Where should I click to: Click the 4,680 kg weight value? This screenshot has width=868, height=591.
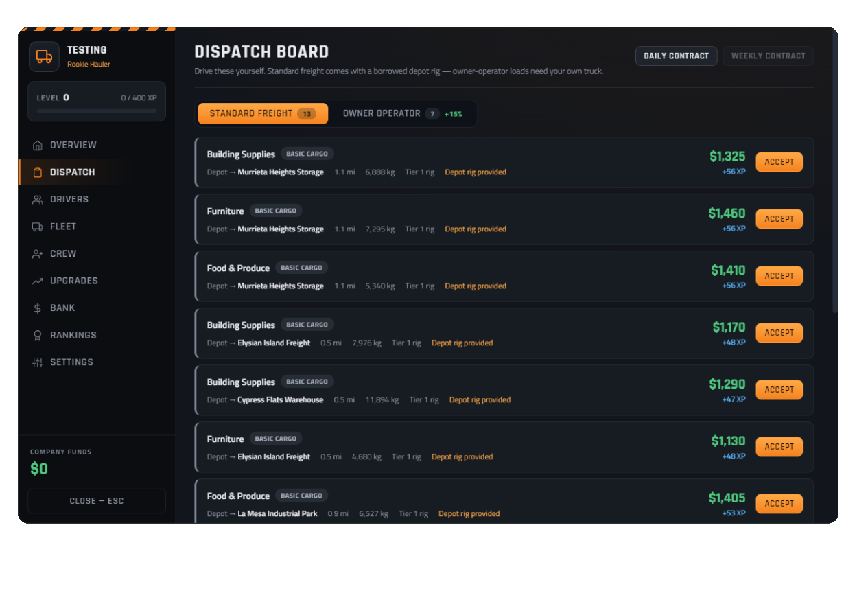(367, 457)
